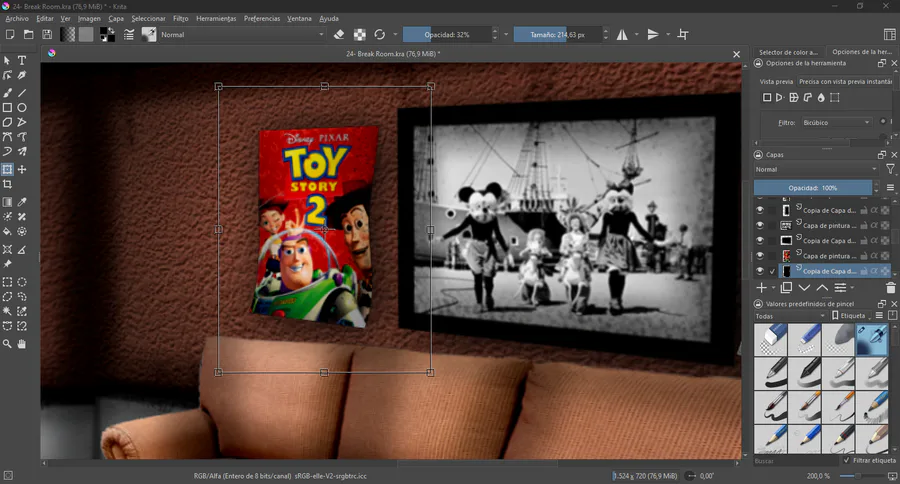This screenshot has width=900, height=484.
Task: Click the eraser mode icon
Action: point(339,34)
